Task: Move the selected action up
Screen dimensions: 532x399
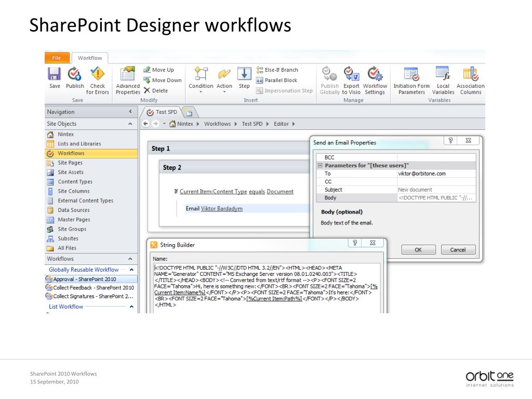Action: (x=158, y=70)
